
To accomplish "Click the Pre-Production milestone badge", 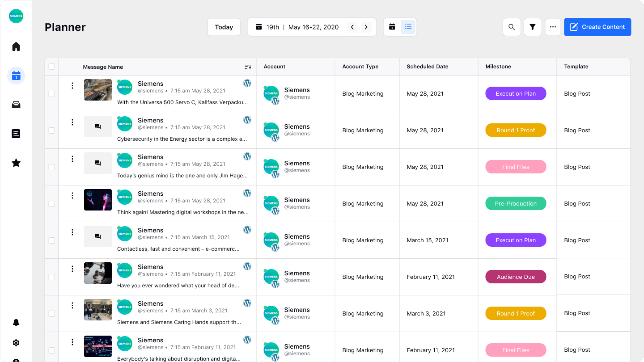I will (516, 203).
